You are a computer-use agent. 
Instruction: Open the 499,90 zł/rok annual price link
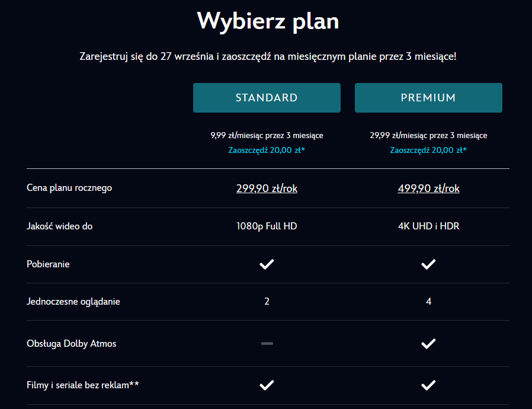(x=428, y=188)
